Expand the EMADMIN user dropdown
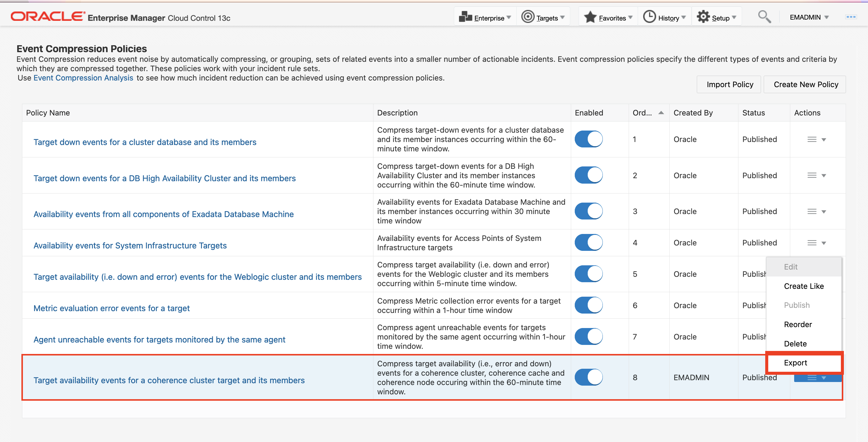This screenshot has width=868, height=442. [809, 17]
